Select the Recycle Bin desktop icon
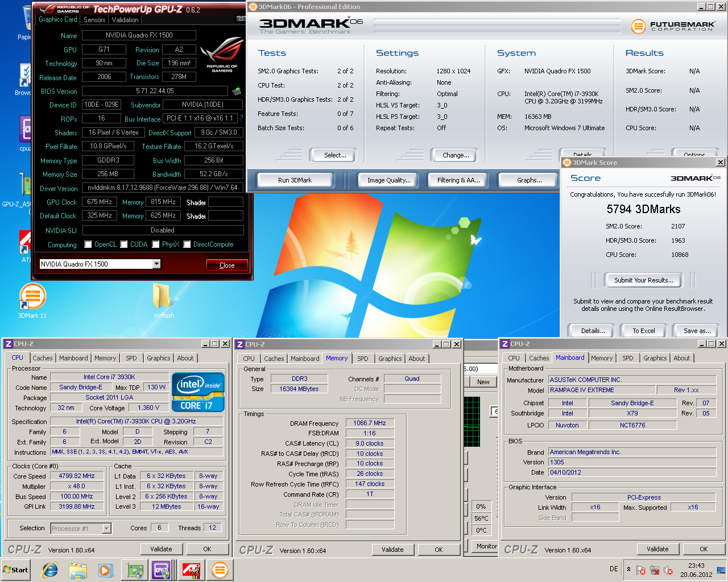The height and width of the screenshot is (582, 728). point(25,23)
